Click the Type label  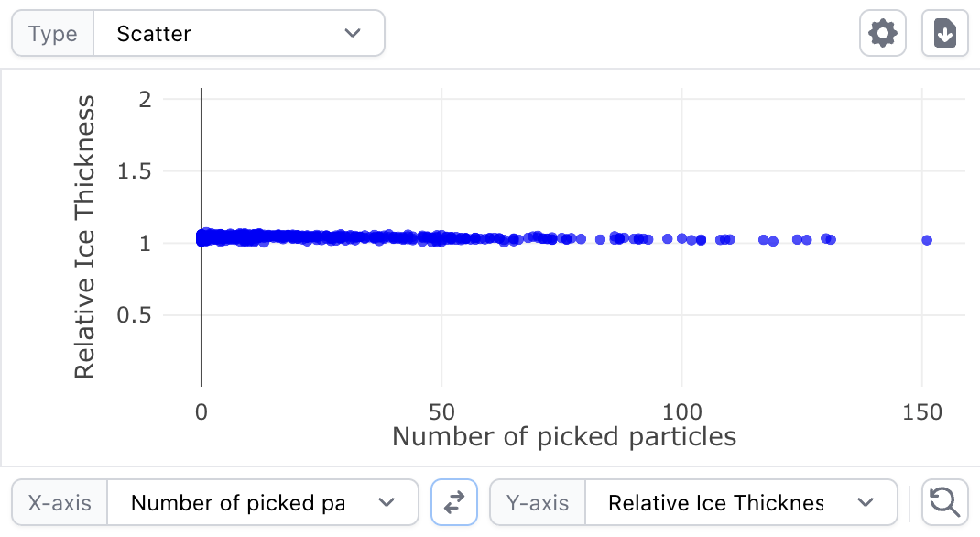[x=52, y=34]
